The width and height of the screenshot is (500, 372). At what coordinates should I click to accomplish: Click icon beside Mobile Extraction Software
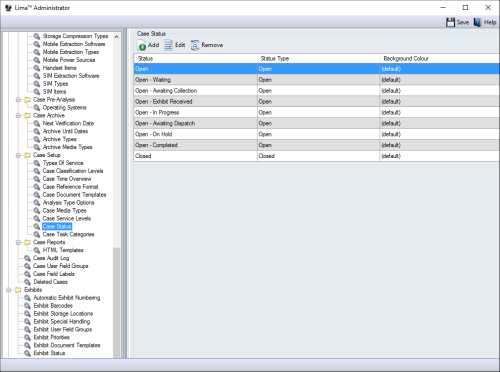click(37, 44)
